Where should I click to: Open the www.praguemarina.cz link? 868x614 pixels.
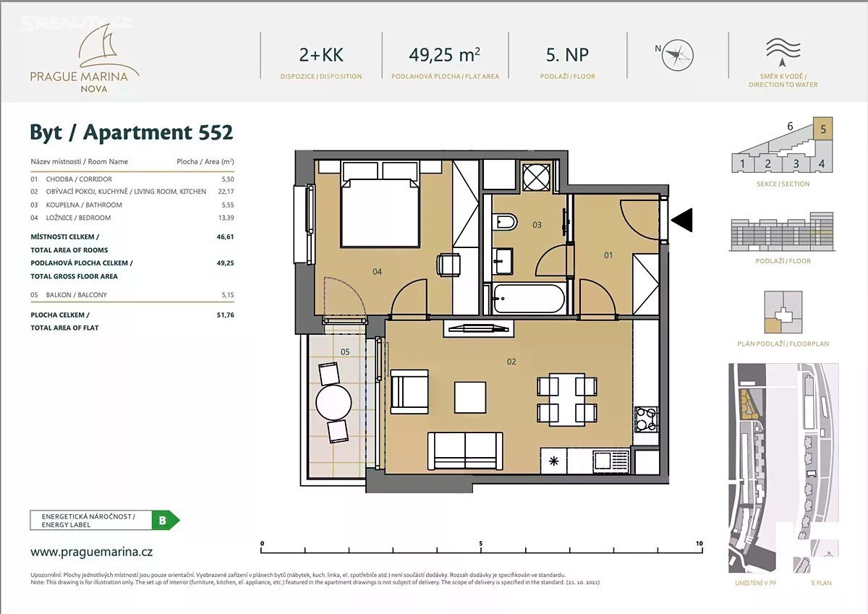[91, 551]
